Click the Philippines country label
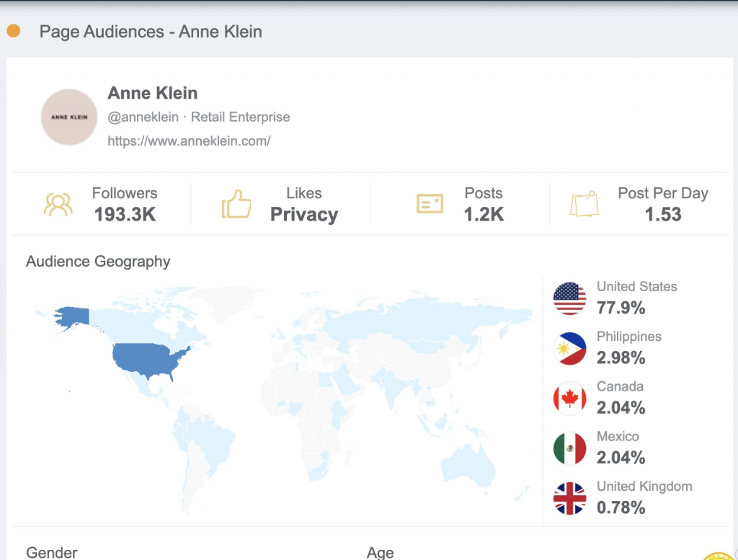738x560 pixels. tap(628, 337)
